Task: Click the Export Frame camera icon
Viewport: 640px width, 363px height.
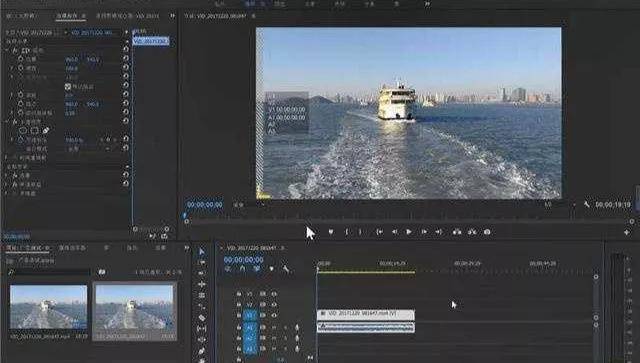Action: point(487,232)
